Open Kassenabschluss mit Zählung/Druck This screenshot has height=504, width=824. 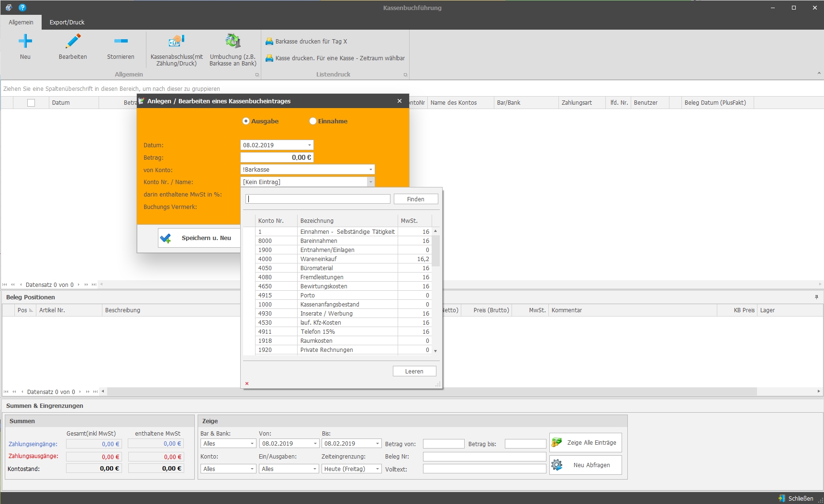[x=177, y=50]
